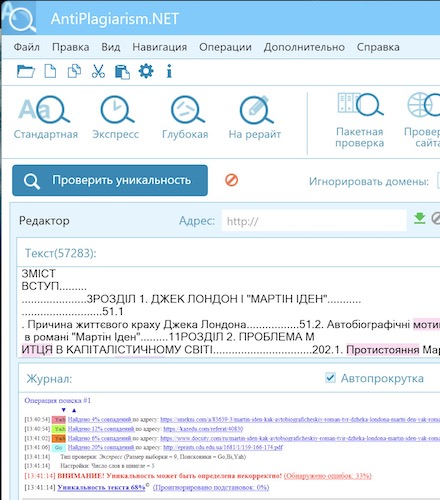
Task: Click the Проверить уникальность button
Action: click(x=110, y=180)
